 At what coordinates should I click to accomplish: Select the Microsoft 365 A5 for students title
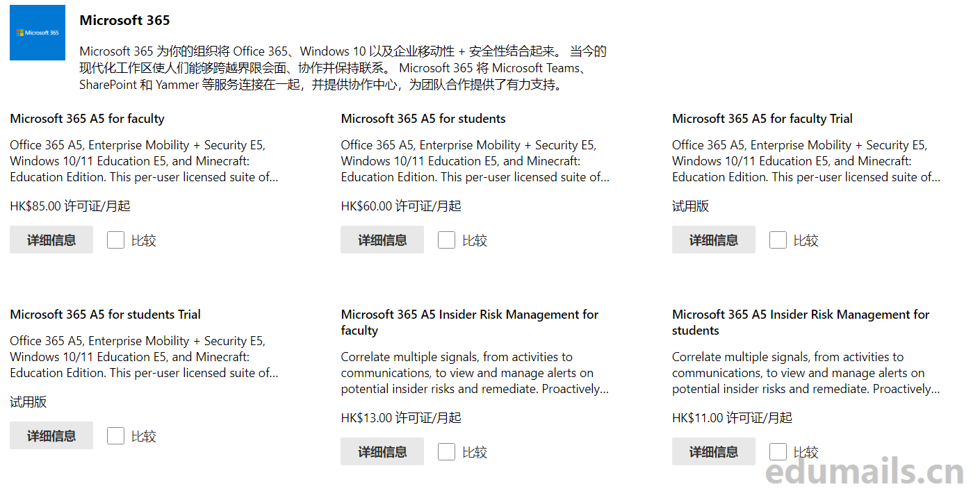point(423,118)
